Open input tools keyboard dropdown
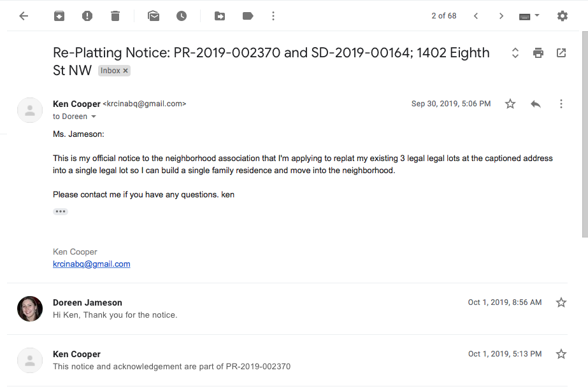This screenshot has width=588, height=389. click(536, 15)
